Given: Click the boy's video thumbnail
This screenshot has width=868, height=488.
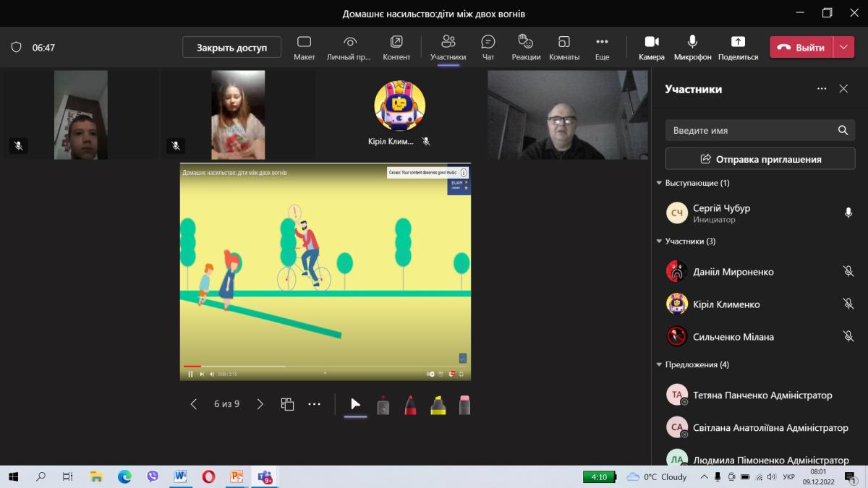Looking at the screenshot, I should (82, 114).
